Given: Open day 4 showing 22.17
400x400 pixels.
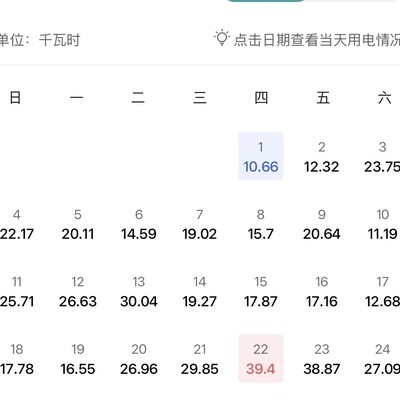Looking at the screenshot, I should tap(17, 225).
